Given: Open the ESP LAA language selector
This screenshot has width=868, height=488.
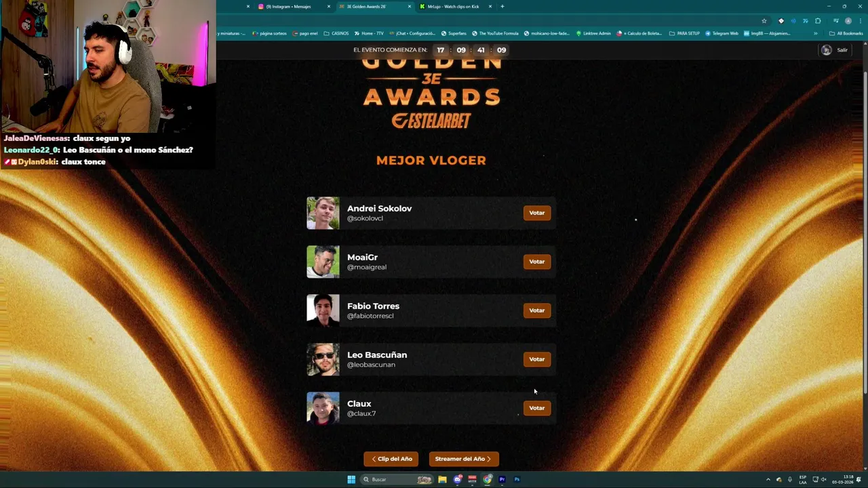Looking at the screenshot, I should click(803, 479).
